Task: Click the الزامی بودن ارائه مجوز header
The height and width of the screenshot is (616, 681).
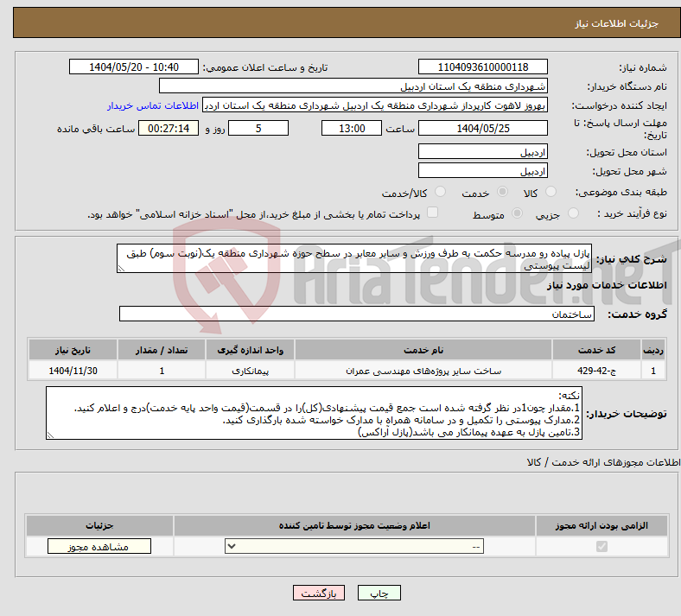Action: click(601, 525)
